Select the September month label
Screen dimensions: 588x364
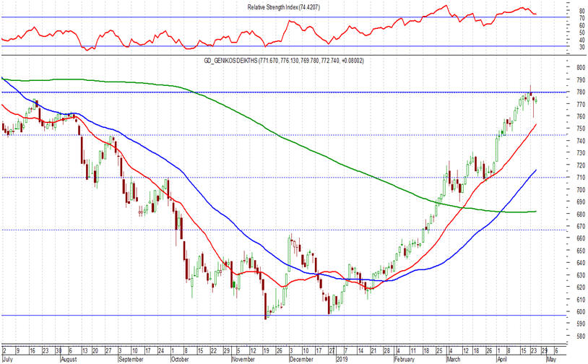click(131, 359)
